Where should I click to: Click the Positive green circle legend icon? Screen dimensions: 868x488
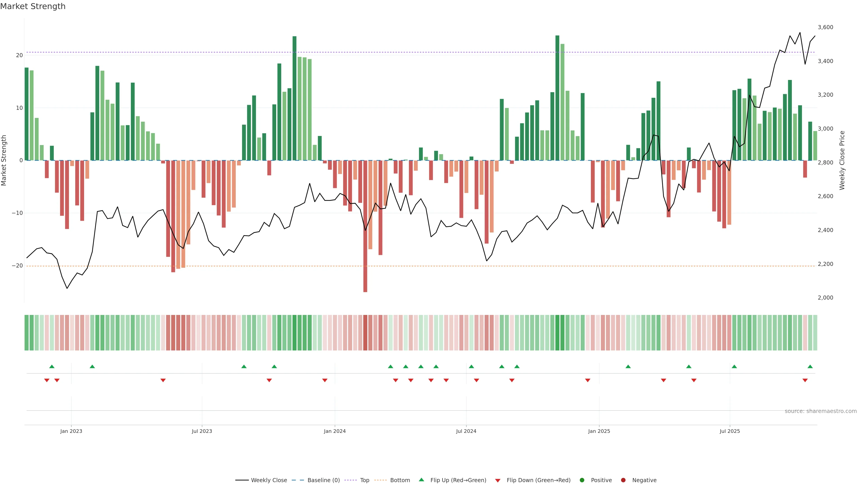coord(582,480)
